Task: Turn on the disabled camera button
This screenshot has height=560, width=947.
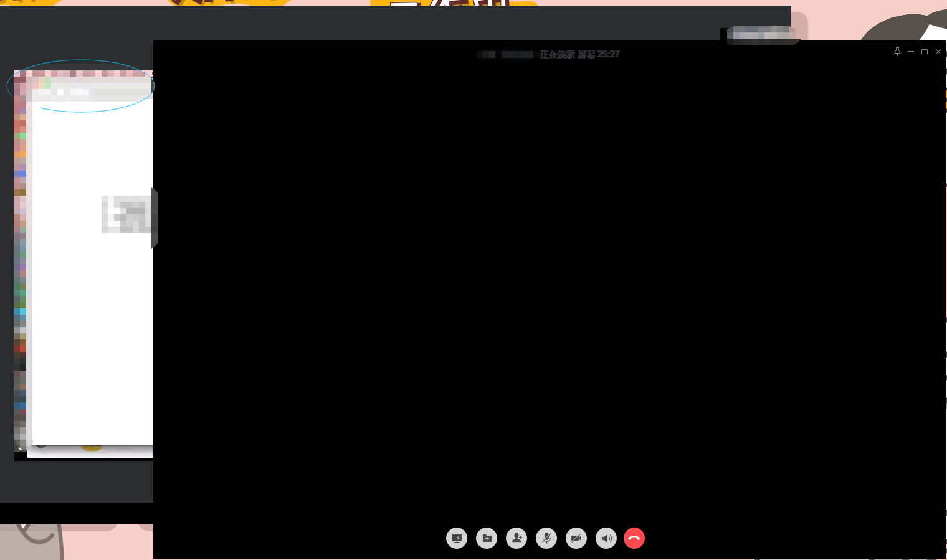Action: [576, 538]
